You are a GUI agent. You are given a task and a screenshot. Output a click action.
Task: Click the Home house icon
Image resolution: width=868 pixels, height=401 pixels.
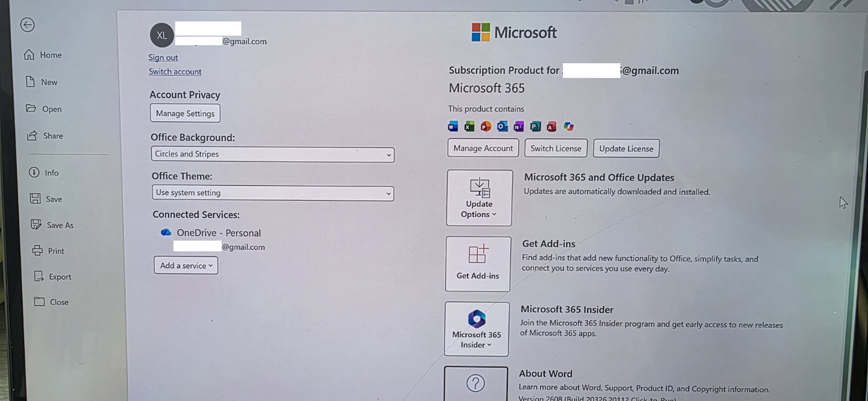(29, 55)
